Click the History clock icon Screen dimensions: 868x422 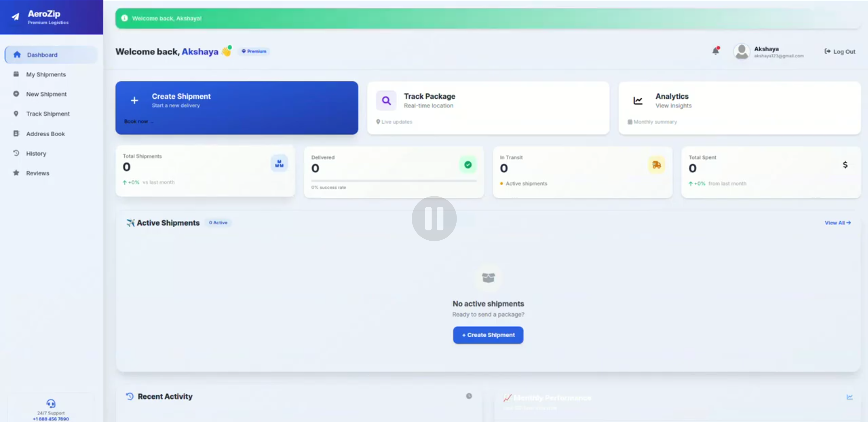pos(16,153)
